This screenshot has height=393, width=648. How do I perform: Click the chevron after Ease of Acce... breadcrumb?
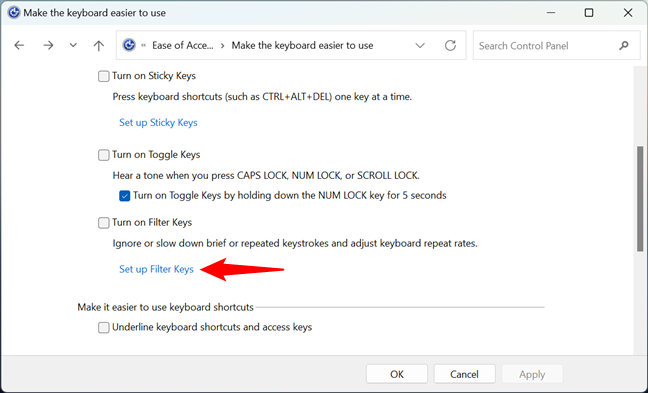click(x=223, y=45)
